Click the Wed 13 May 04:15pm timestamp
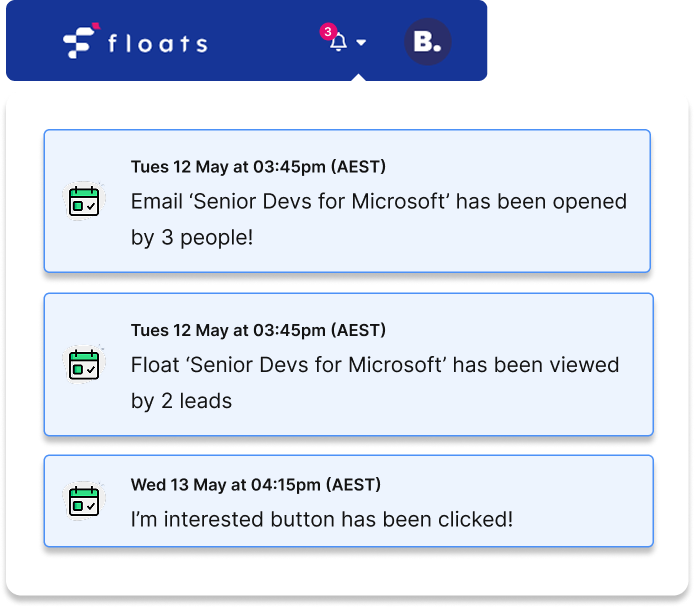 pos(255,485)
